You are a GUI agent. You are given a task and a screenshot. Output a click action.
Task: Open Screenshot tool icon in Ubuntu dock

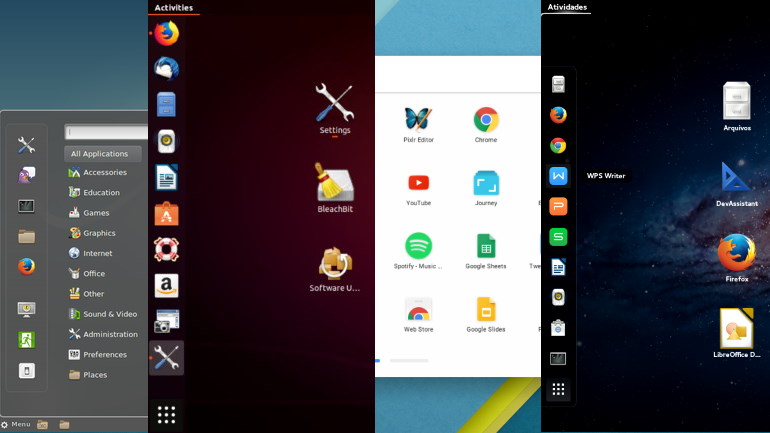166,322
